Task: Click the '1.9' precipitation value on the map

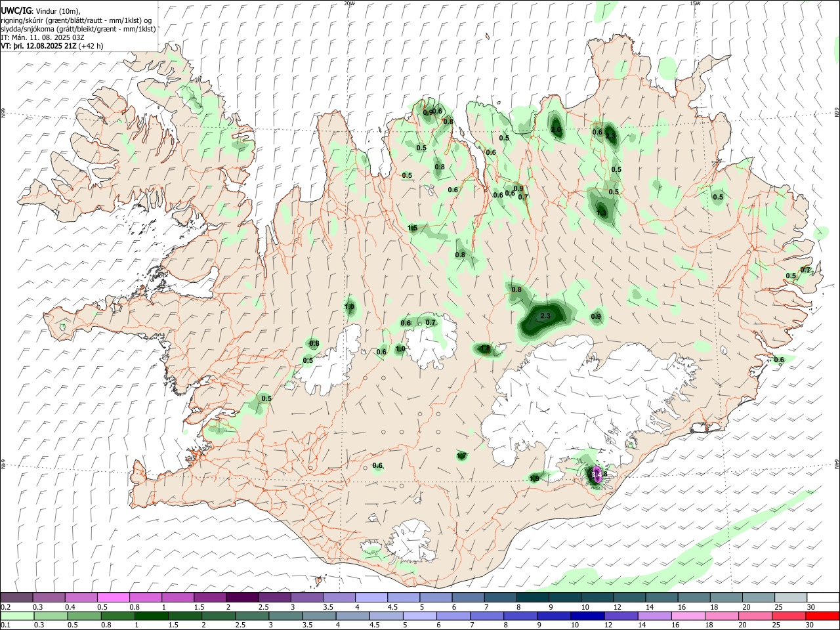Action: pos(534,478)
